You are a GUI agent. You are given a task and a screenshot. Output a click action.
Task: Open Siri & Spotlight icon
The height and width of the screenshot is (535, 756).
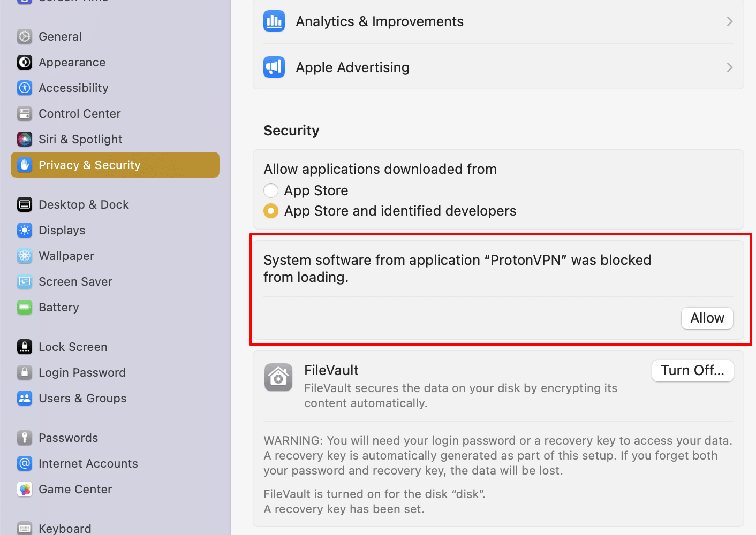(25, 139)
